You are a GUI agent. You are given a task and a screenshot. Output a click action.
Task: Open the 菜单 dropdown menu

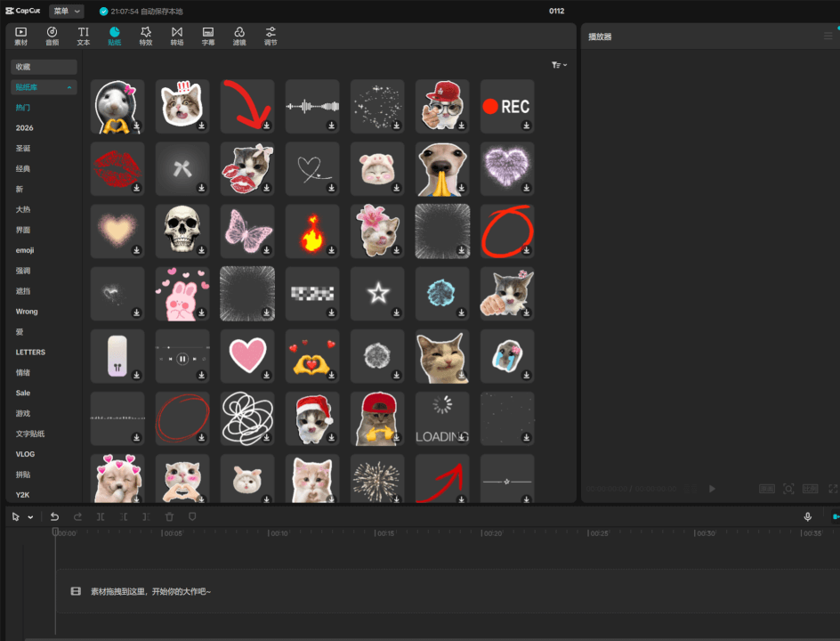[x=66, y=12]
